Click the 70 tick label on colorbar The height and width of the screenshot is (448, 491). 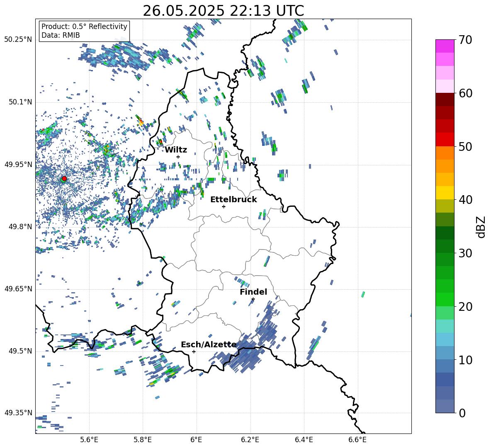click(465, 40)
